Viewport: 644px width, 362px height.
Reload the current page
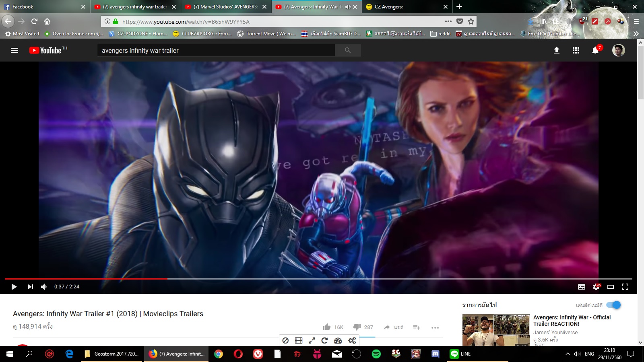pyautogui.click(x=35, y=21)
